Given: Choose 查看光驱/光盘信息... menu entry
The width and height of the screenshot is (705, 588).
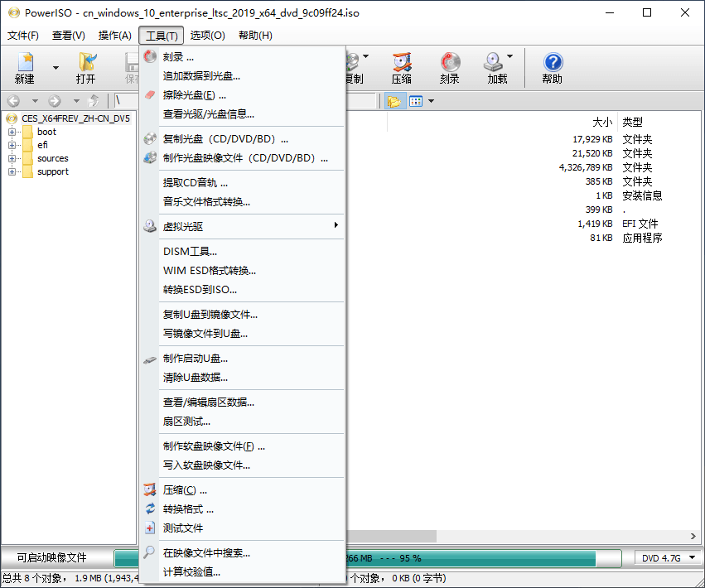Looking at the screenshot, I should tap(243, 114).
